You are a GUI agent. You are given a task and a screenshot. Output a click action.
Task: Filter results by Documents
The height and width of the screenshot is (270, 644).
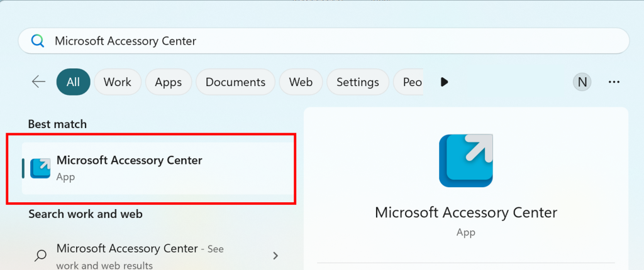click(x=235, y=82)
